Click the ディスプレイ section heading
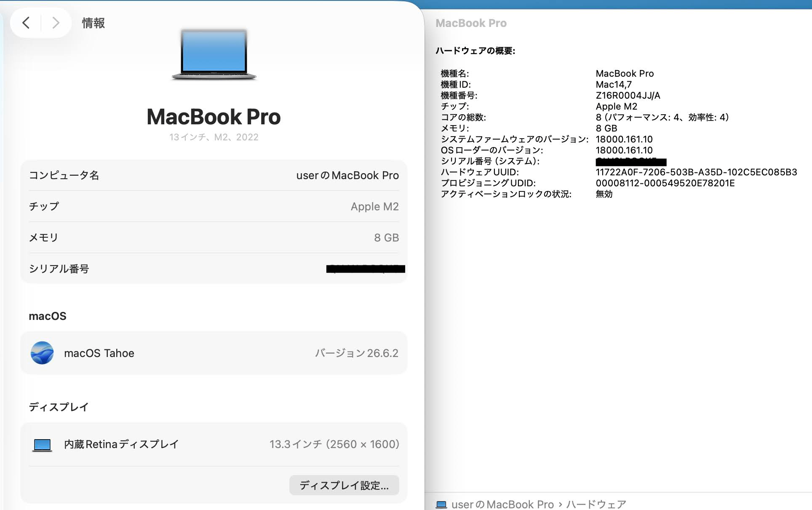This screenshot has height=510, width=812. click(59, 407)
